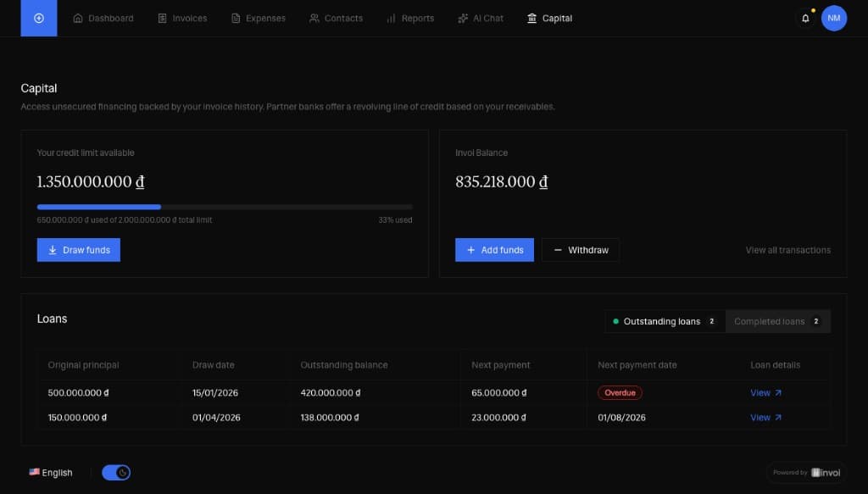Go to the Invoices page

point(182,19)
